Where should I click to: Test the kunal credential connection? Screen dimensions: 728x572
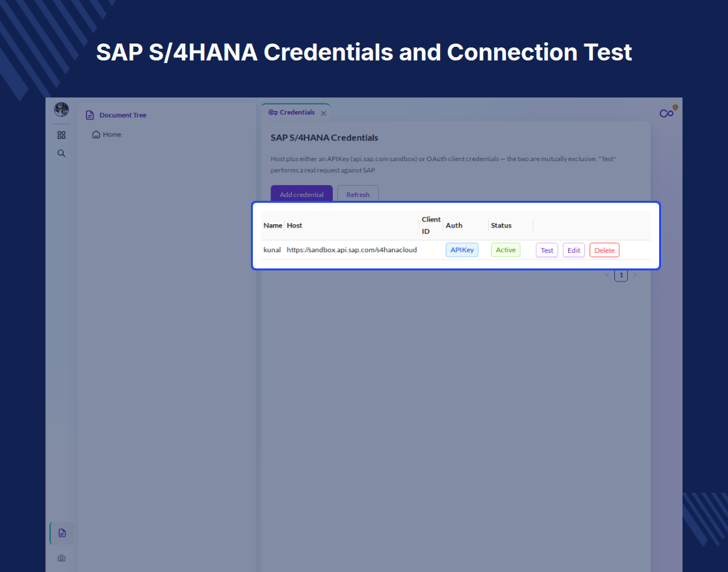coord(547,250)
